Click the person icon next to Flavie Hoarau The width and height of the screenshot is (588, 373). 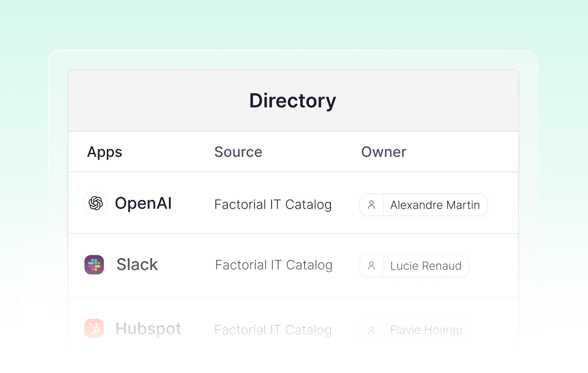click(x=372, y=330)
